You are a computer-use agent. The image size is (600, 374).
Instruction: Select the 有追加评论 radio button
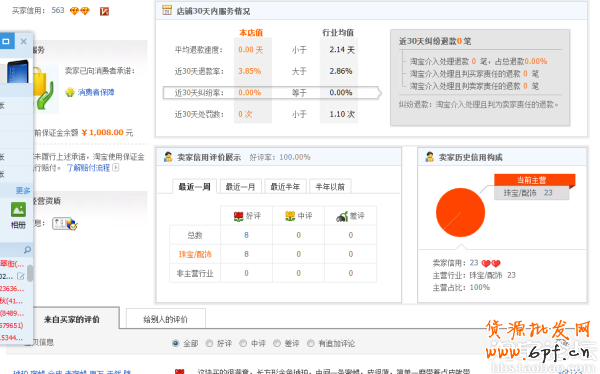tap(311, 343)
